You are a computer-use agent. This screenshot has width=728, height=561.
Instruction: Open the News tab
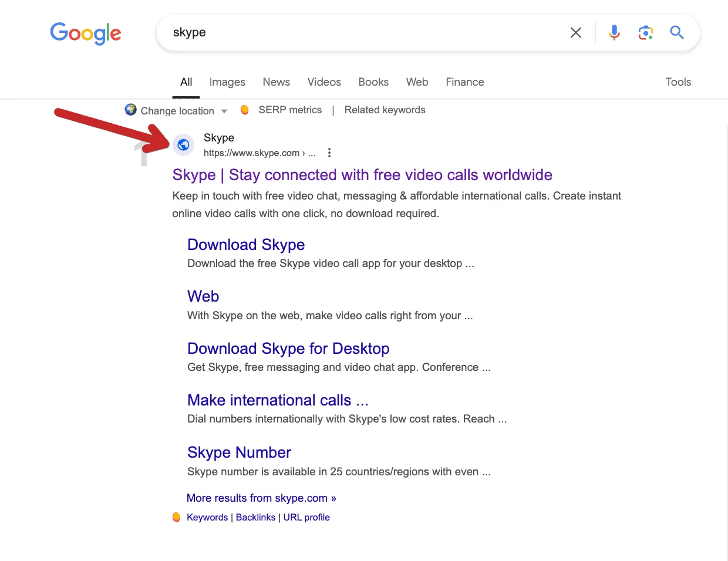pos(276,82)
